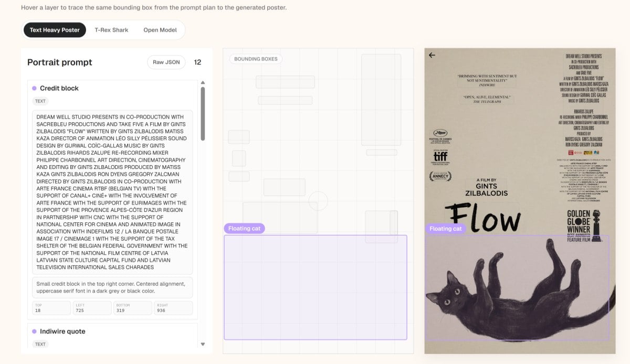Click the Flow title on the poster

click(x=482, y=217)
